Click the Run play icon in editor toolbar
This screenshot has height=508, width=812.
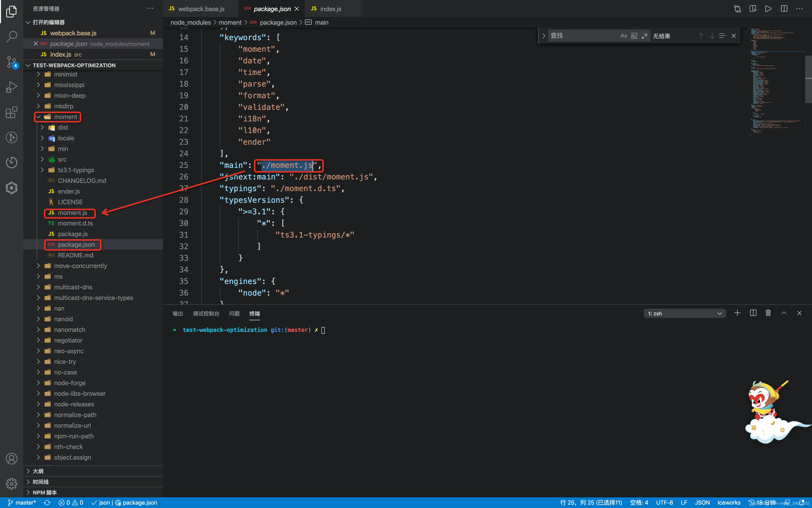768,9
